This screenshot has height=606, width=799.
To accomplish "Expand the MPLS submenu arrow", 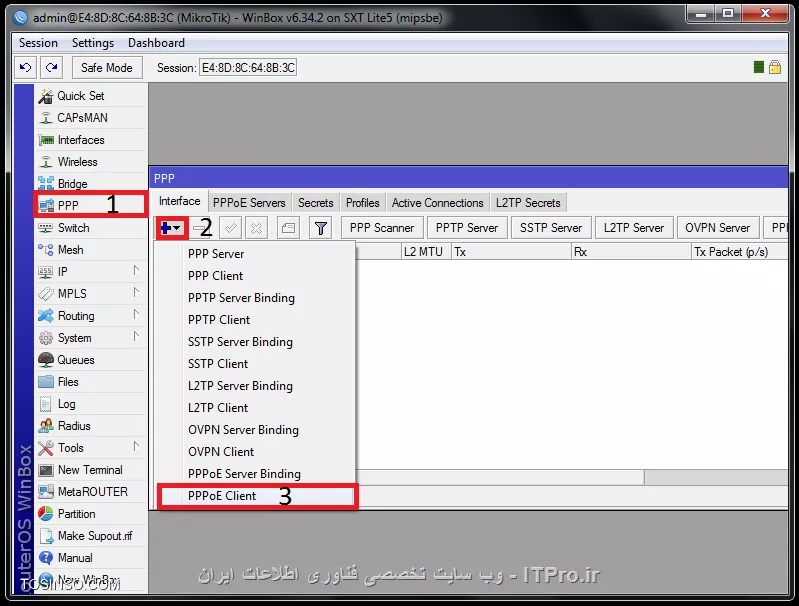I will tap(136, 292).
